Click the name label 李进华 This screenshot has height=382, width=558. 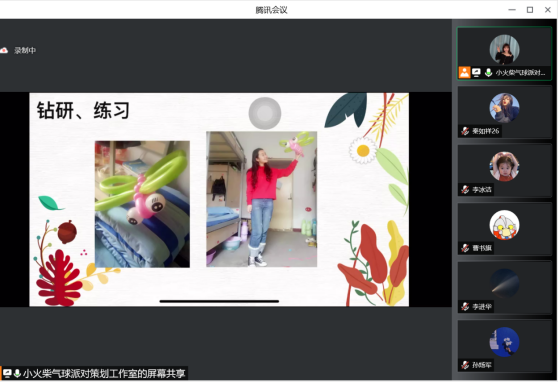[x=482, y=307]
